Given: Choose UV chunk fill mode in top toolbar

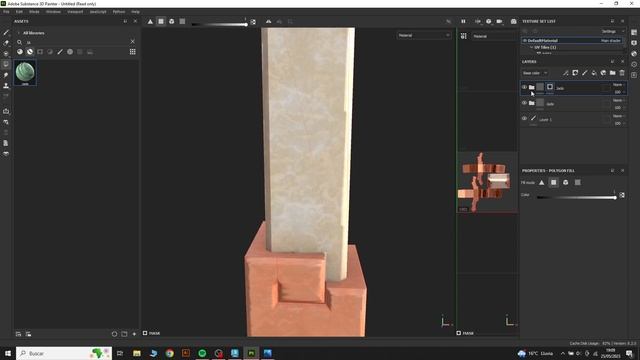Looking at the screenshot, I should [x=182, y=22].
